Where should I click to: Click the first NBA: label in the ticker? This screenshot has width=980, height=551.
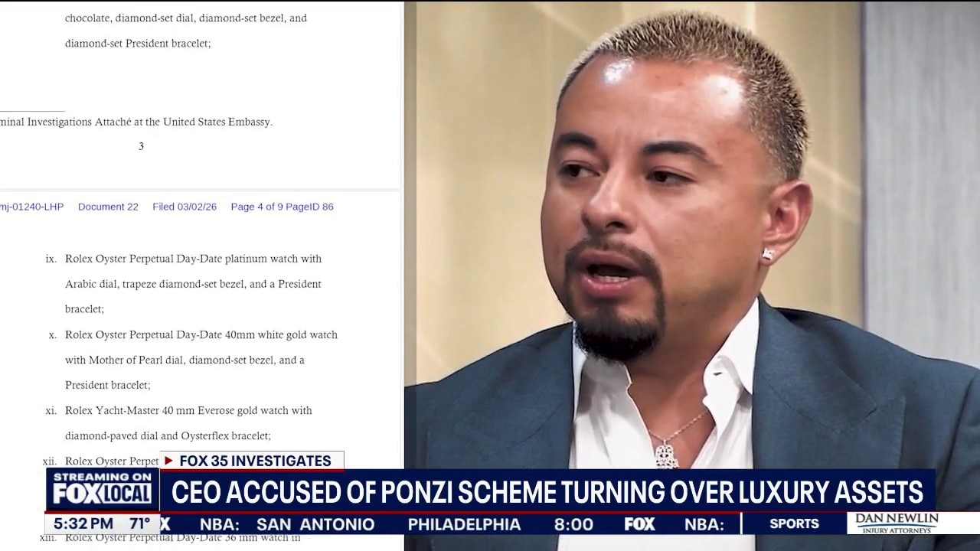[220, 525]
